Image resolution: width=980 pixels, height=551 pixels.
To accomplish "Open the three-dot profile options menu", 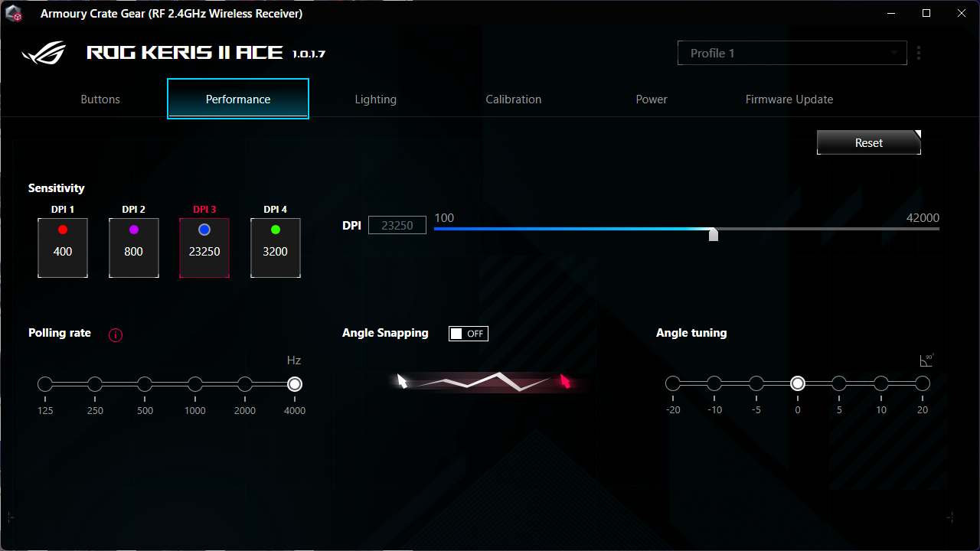I will [919, 53].
